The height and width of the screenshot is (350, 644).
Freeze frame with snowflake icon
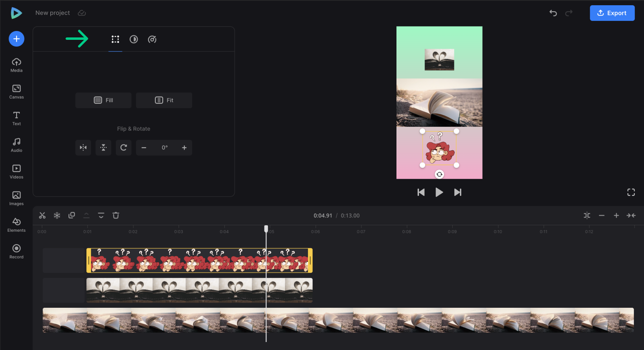[x=57, y=215]
